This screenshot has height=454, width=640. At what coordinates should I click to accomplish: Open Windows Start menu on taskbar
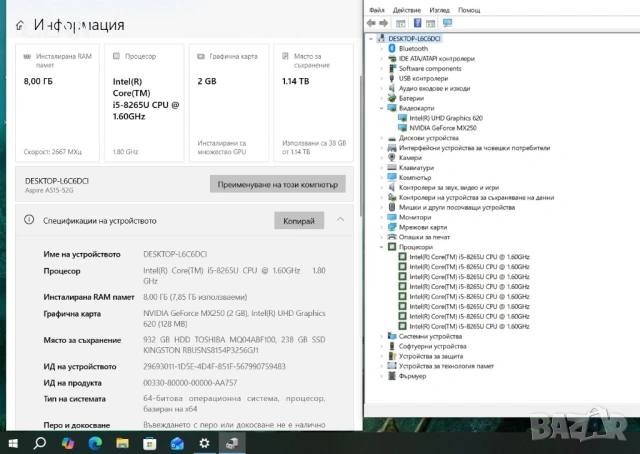point(13,443)
